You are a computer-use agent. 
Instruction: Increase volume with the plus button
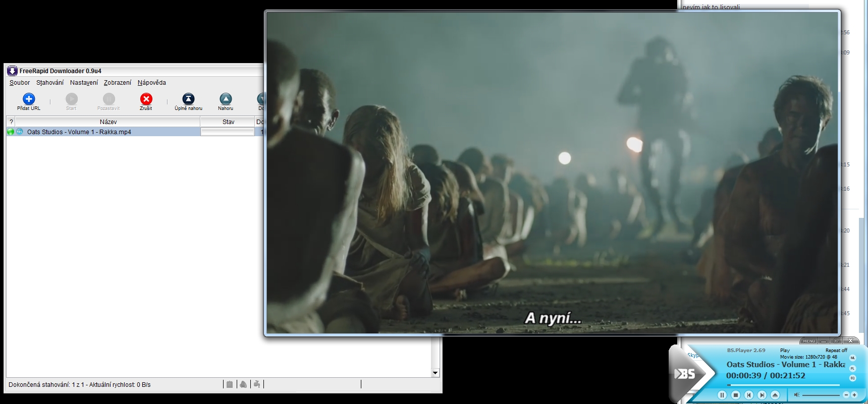click(x=854, y=395)
